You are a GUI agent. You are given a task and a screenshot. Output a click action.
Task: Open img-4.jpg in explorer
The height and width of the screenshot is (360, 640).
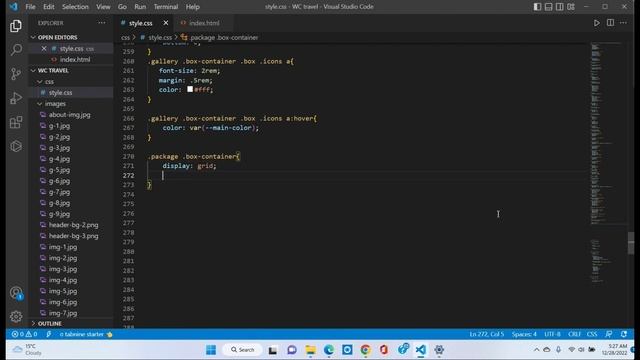[63, 280]
